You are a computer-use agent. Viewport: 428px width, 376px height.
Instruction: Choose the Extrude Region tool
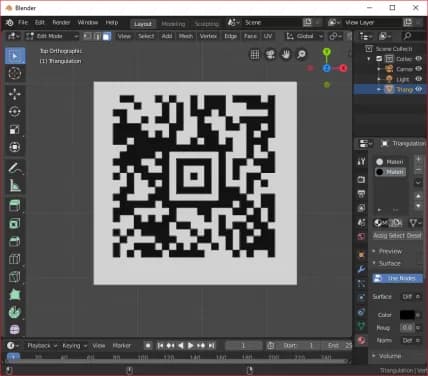[x=15, y=206]
